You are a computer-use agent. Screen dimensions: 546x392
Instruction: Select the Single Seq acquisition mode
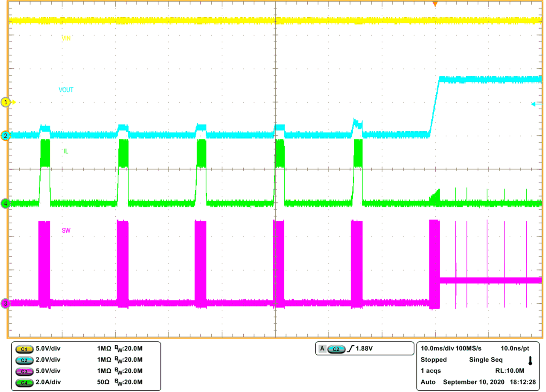(485, 360)
